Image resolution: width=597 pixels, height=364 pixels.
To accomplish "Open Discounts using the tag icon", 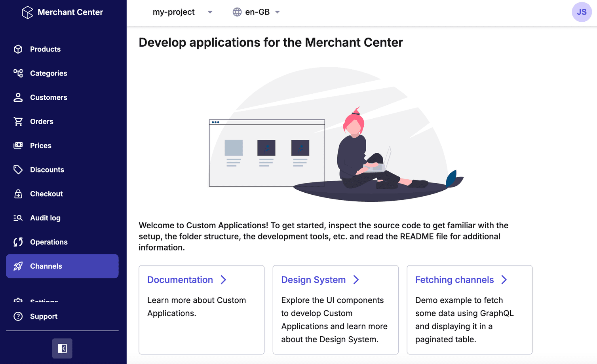I will click(18, 169).
